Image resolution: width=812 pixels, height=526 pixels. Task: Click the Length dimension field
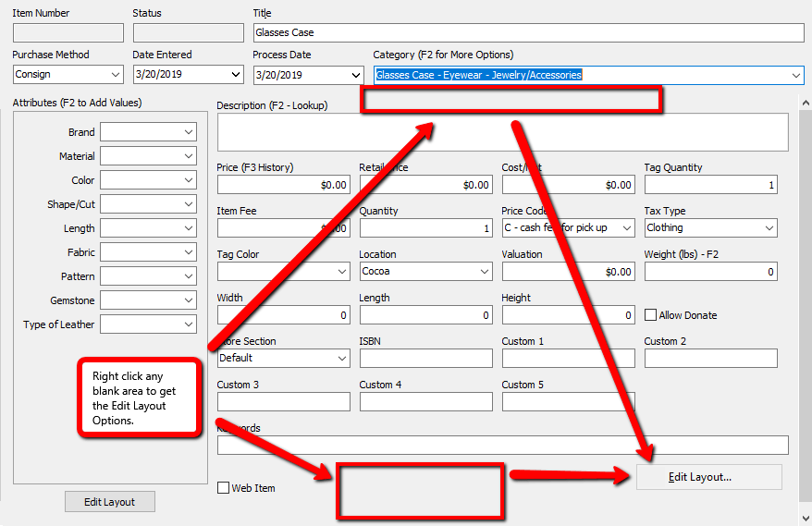tap(425, 315)
